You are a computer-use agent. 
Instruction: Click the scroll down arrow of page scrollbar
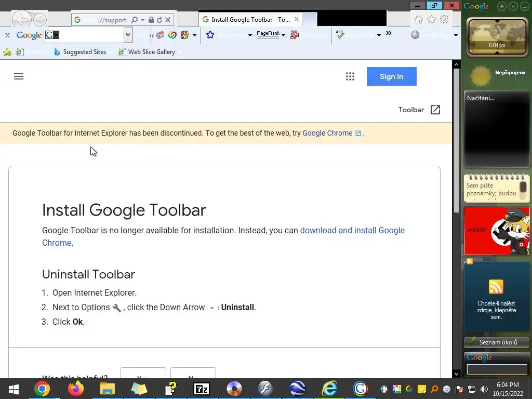tap(456, 374)
